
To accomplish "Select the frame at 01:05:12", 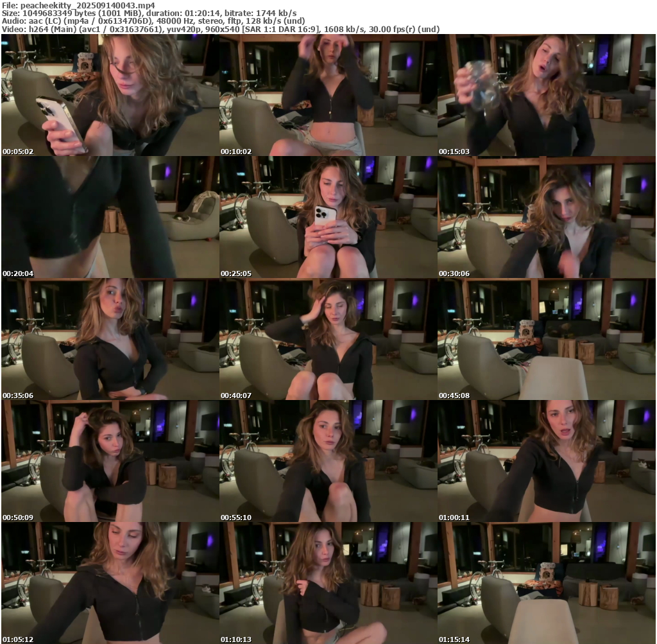I will [x=110, y=583].
